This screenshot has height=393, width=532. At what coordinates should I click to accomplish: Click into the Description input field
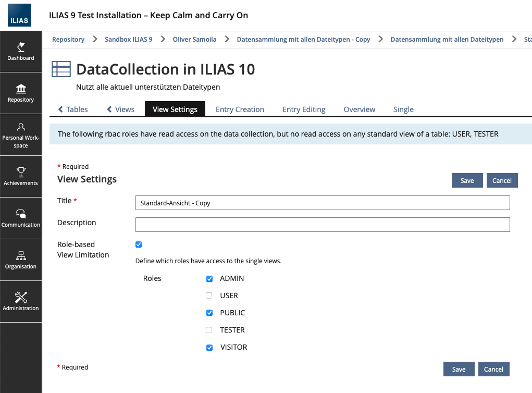coord(323,225)
